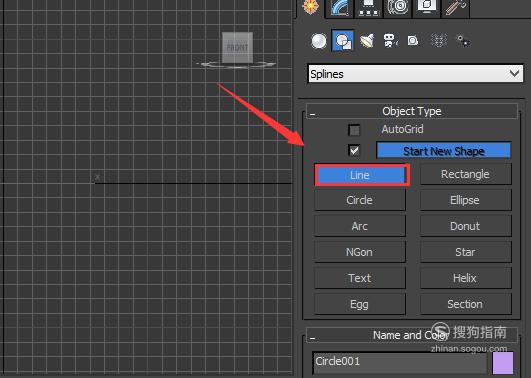Select the Helpers category icon

[413, 41]
